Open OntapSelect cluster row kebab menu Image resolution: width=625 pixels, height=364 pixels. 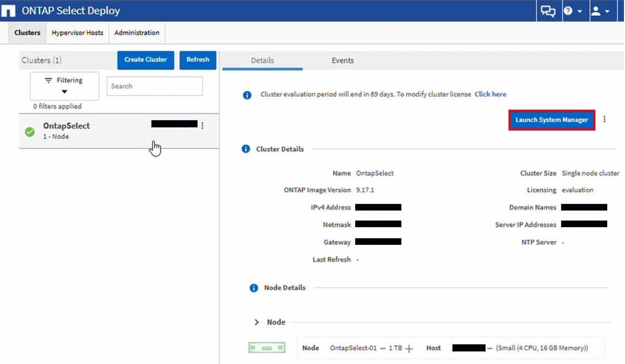pyautogui.click(x=202, y=125)
